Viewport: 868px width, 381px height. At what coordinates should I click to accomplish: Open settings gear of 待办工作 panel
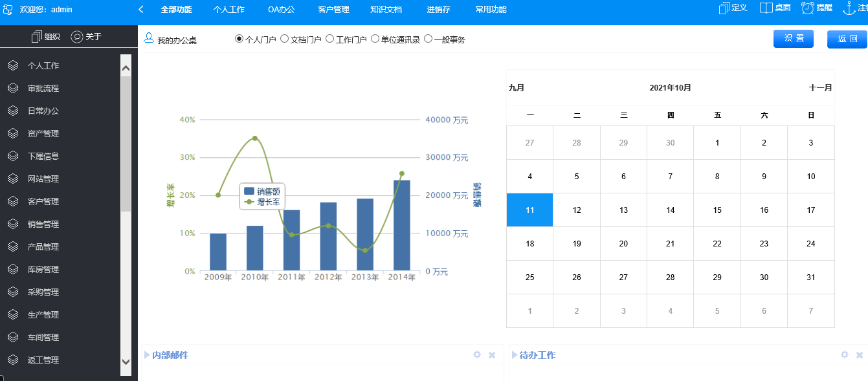[x=845, y=354]
